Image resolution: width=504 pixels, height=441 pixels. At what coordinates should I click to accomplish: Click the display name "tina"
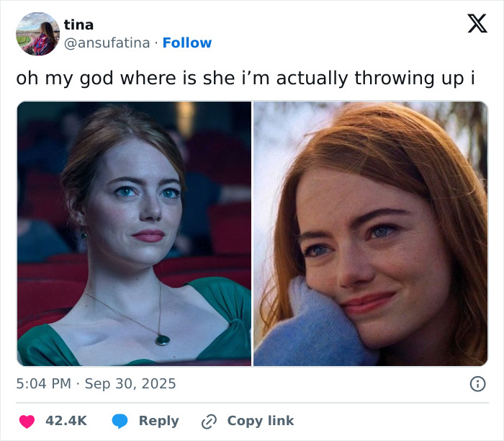(x=78, y=24)
